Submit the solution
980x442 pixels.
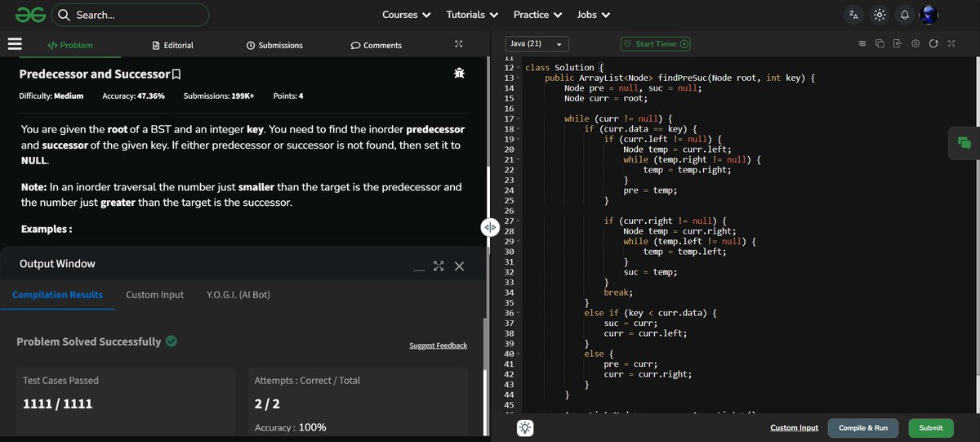pos(931,428)
